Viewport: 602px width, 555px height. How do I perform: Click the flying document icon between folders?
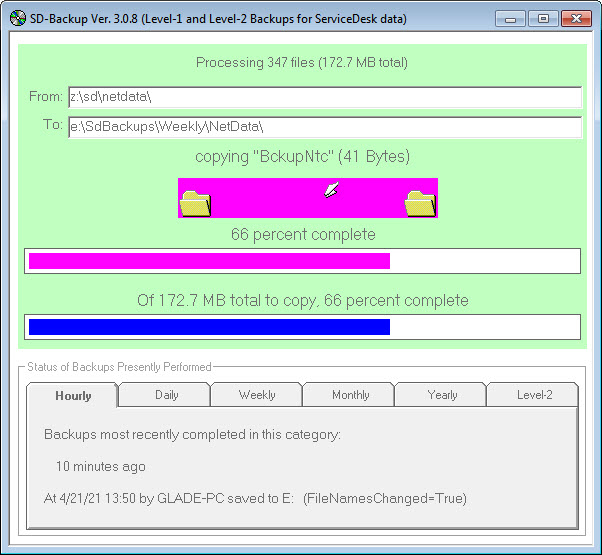coord(333,189)
